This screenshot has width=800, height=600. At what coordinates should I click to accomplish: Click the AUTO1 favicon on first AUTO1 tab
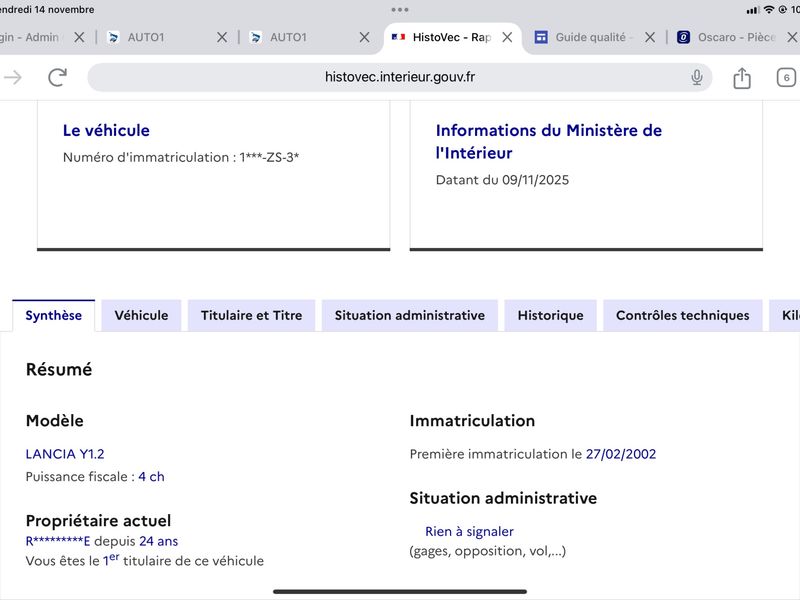(x=113, y=37)
